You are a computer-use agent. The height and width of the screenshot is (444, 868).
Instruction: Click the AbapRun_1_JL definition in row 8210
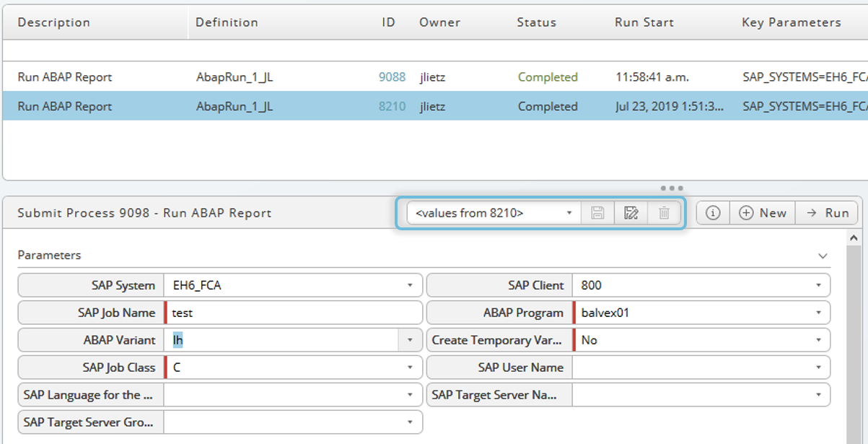pyautogui.click(x=234, y=106)
